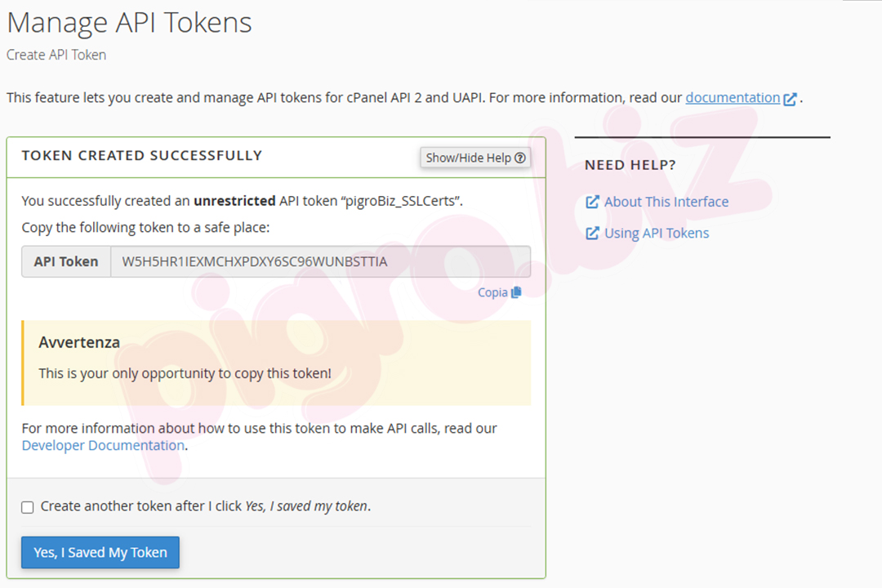Click the external-link icon beside documentation
The image size is (882, 588).
point(790,99)
